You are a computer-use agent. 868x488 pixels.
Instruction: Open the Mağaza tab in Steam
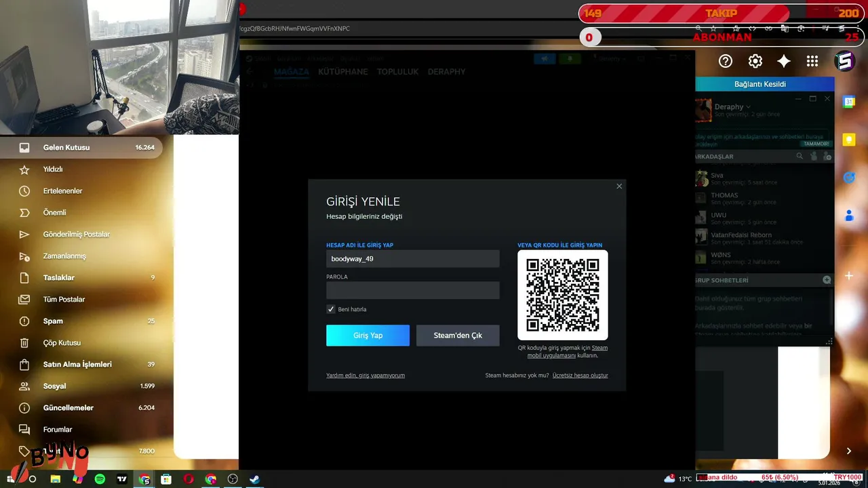coord(292,72)
